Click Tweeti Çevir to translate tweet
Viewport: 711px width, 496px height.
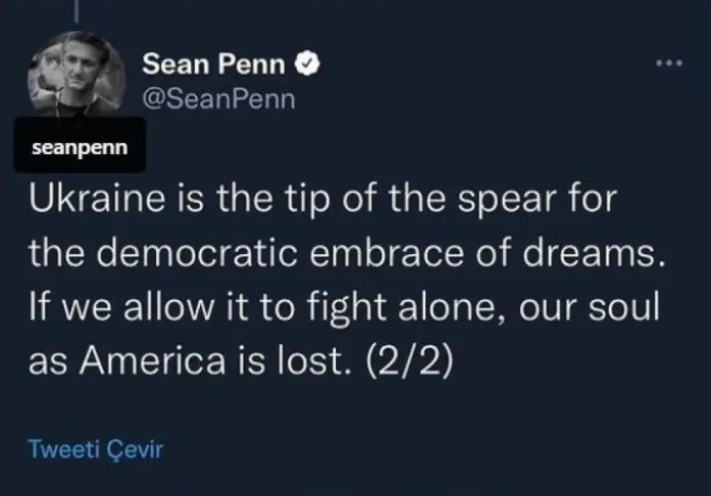[96, 449]
